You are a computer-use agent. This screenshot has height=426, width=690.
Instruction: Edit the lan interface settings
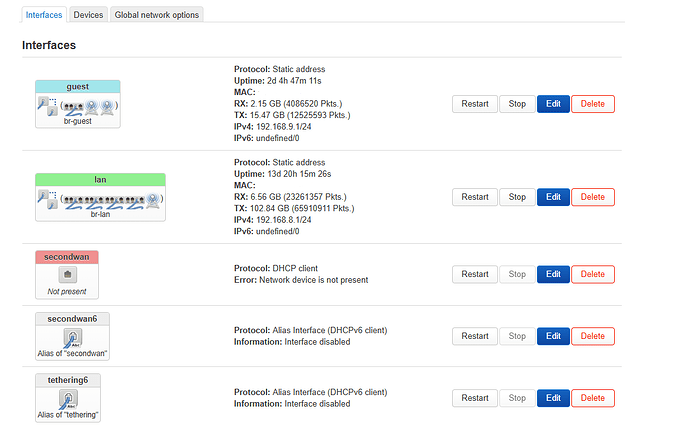(x=553, y=197)
